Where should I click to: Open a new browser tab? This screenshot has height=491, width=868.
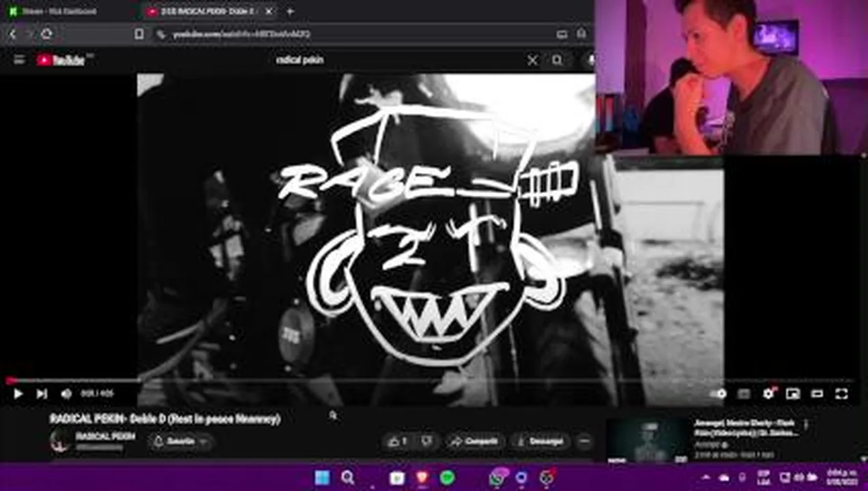[x=290, y=12]
